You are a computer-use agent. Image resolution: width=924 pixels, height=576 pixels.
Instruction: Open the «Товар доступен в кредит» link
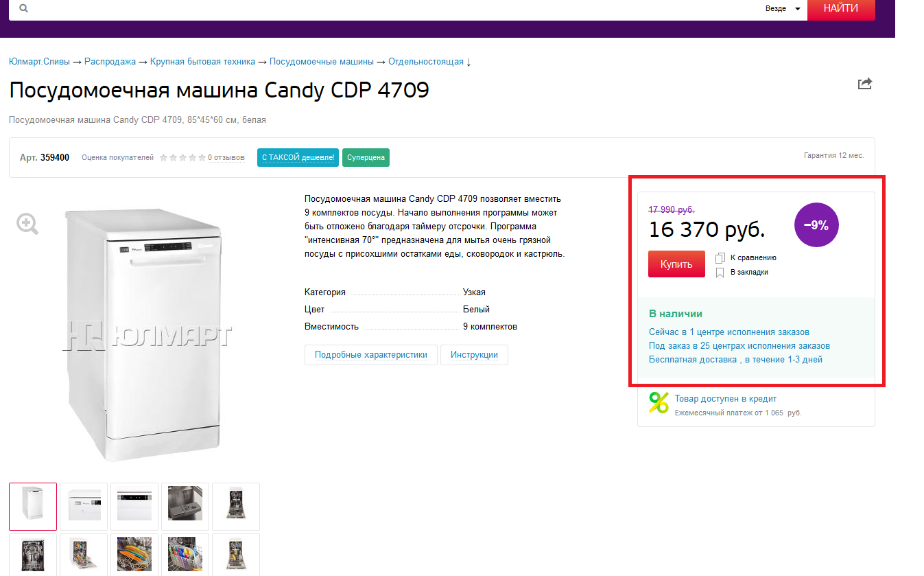point(725,398)
